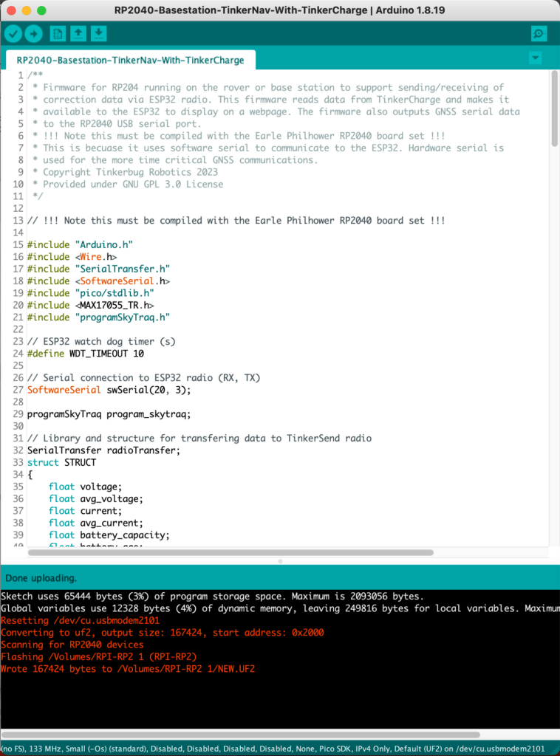The image size is (560, 756).
Task: Click 'Resetting /dev/cu.usbmodem2101' console line
Action: point(80,620)
